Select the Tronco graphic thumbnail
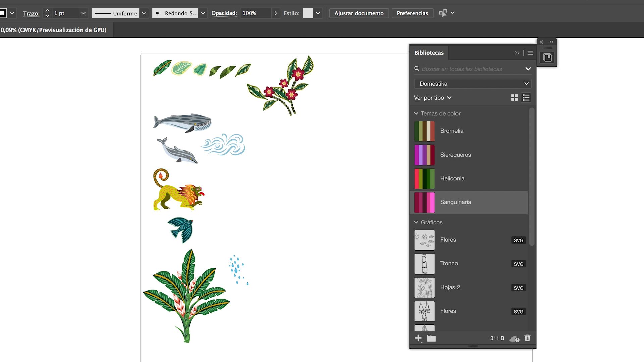644x362 pixels. click(424, 264)
